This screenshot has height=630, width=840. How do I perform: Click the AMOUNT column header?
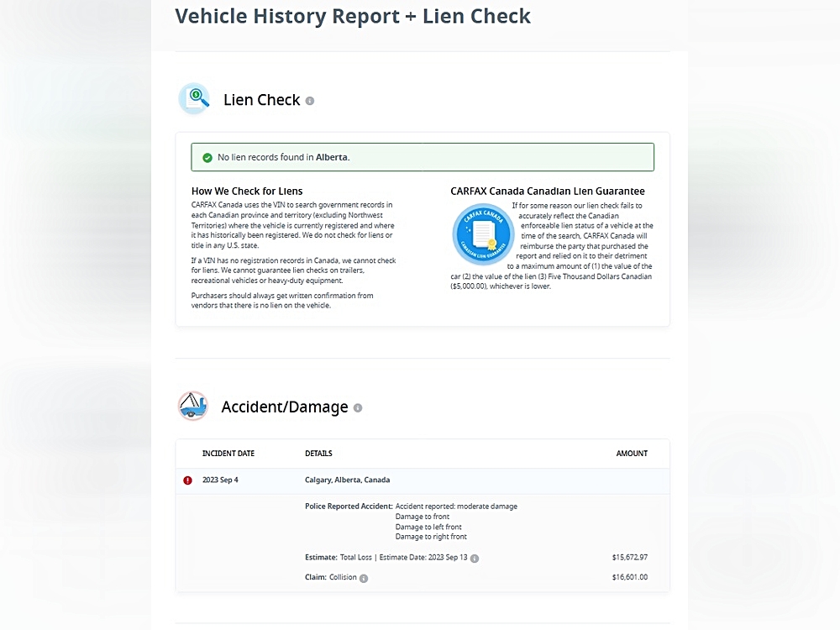[x=632, y=454]
